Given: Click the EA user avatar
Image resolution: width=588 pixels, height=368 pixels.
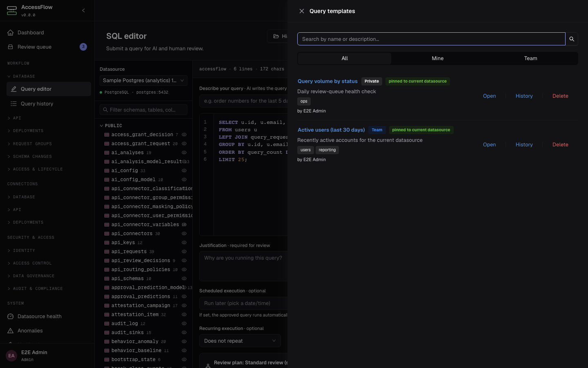Looking at the screenshot, I should (11, 356).
